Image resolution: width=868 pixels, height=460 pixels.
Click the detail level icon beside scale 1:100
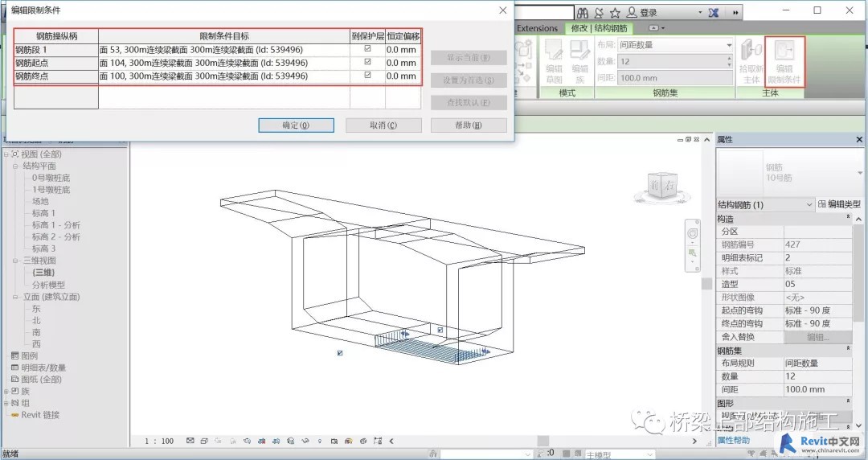pos(190,442)
